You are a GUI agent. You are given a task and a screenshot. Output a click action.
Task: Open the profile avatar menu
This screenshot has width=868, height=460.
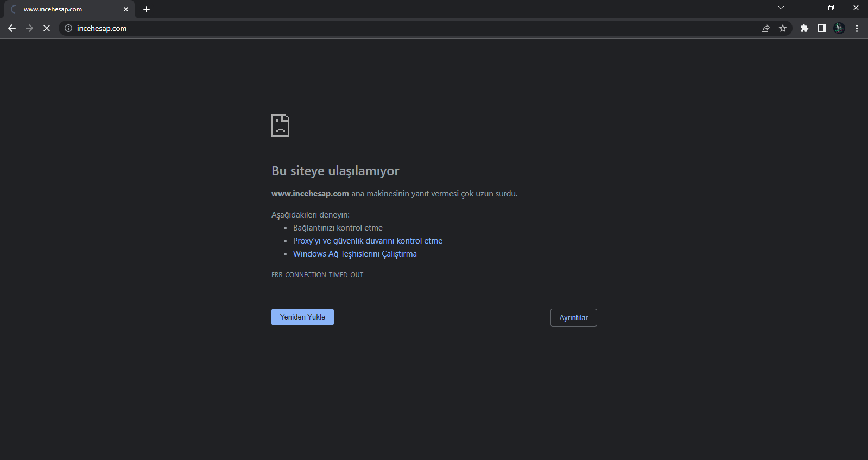[x=839, y=28]
